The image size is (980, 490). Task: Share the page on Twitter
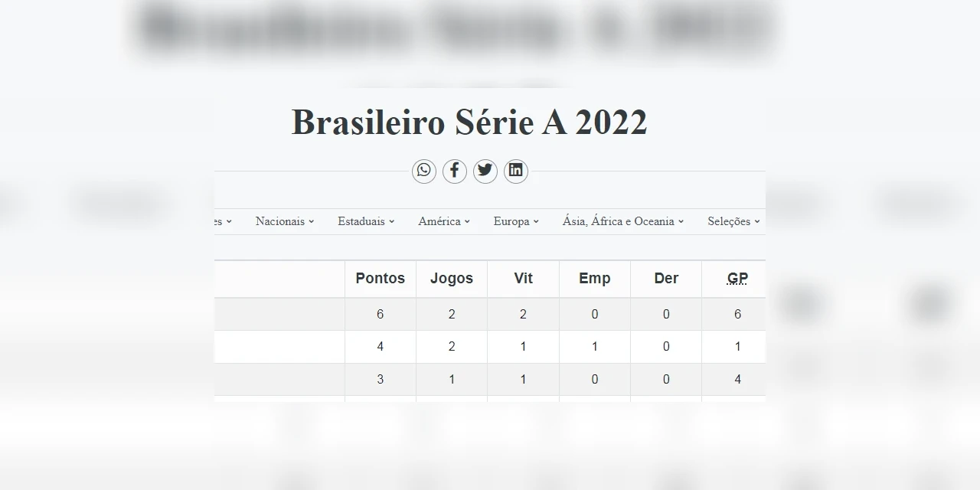485,171
